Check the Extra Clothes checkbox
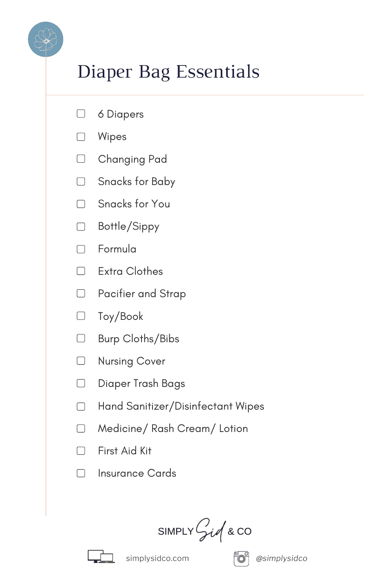The width and height of the screenshot is (392, 588). (81, 271)
